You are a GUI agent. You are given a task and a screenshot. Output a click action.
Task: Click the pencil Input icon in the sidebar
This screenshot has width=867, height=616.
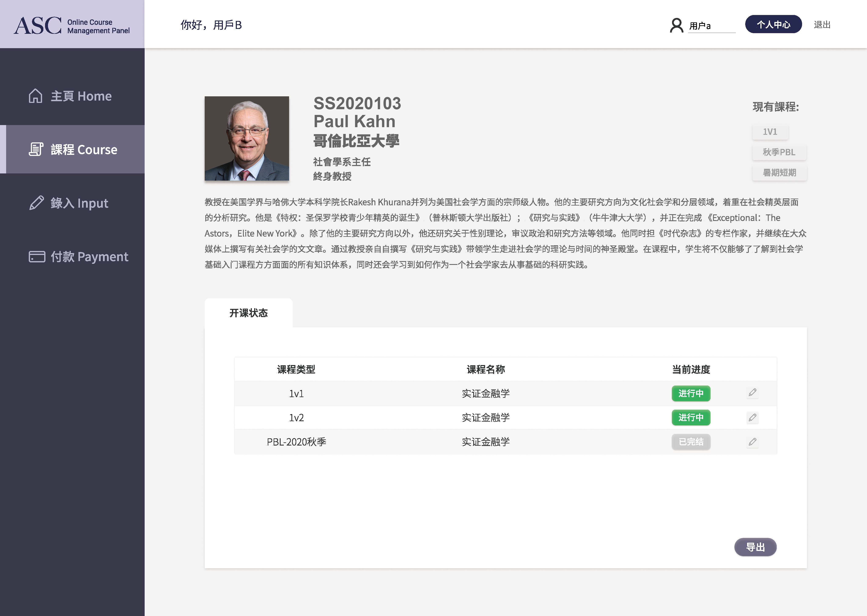pyautogui.click(x=36, y=203)
